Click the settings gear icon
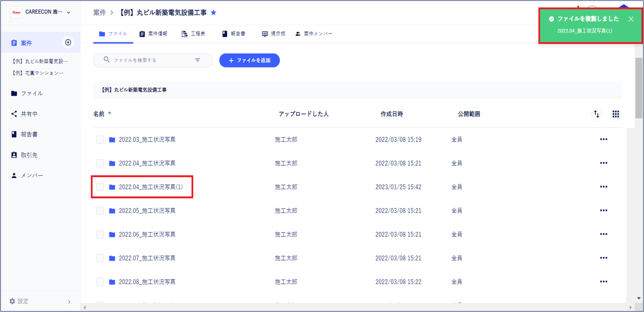The image size is (644, 312). point(12,301)
